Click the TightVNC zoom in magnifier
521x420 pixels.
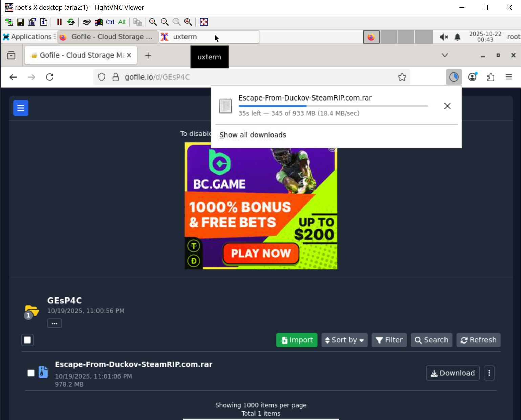[153, 22]
